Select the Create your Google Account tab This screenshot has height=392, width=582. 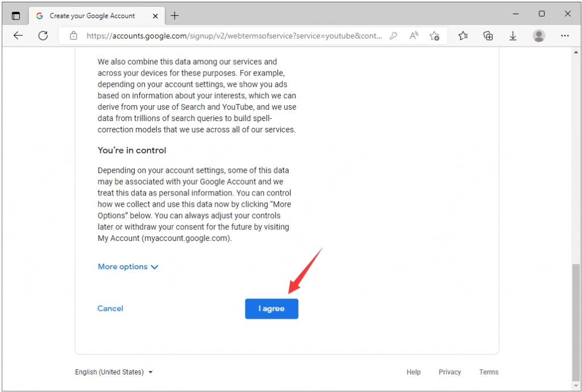91,16
